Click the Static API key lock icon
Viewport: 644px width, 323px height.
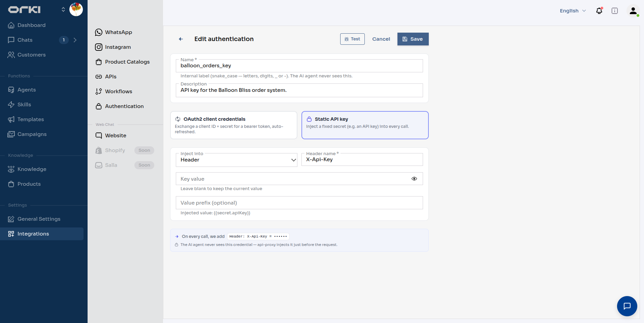pos(309,119)
